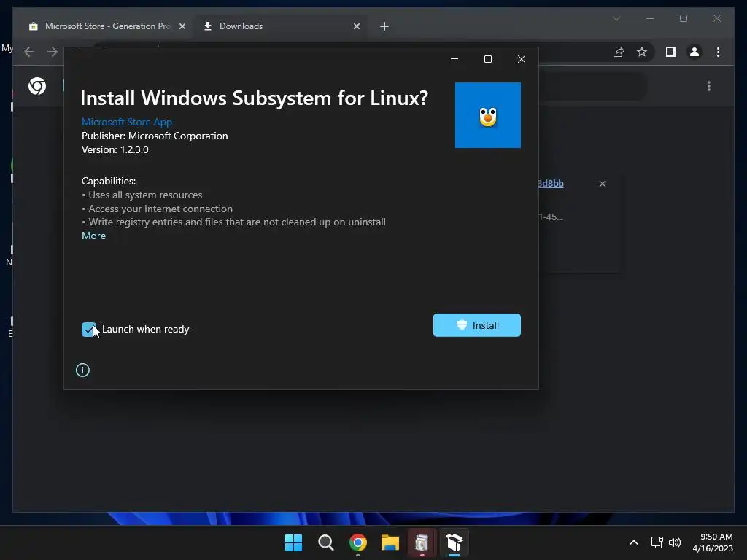
Task: Close the installer dialog window
Action: pyautogui.click(x=521, y=59)
